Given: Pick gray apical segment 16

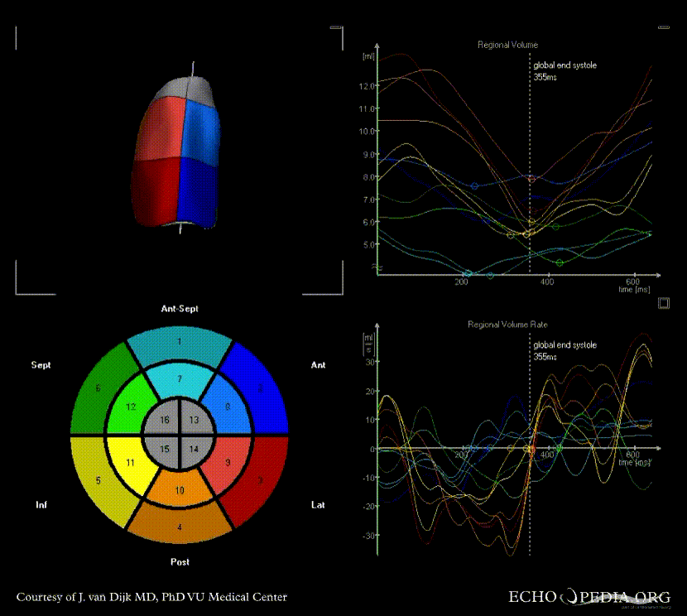Looking at the screenshot, I should [164, 421].
